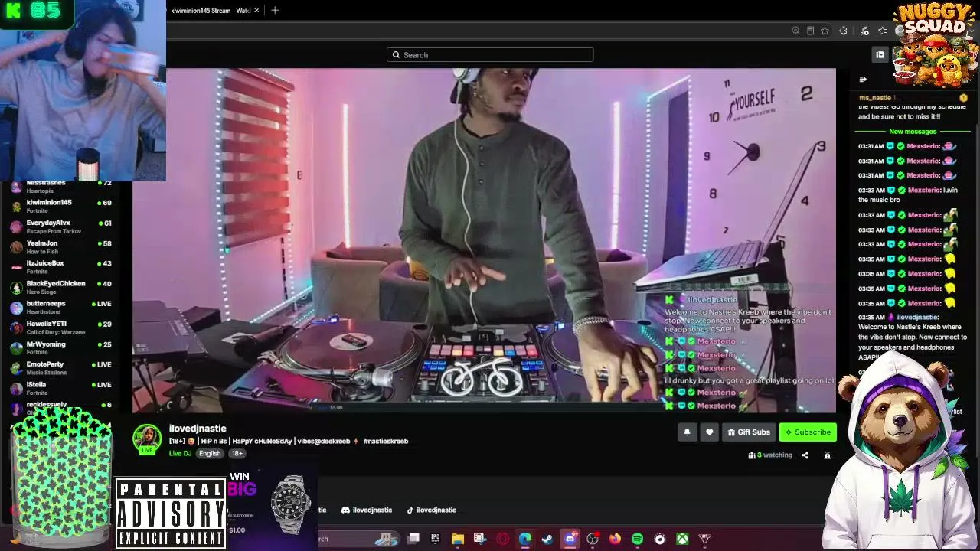
Task: Open EverydayAlvx channel in the sidebar
Action: click(x=61, y=227)
